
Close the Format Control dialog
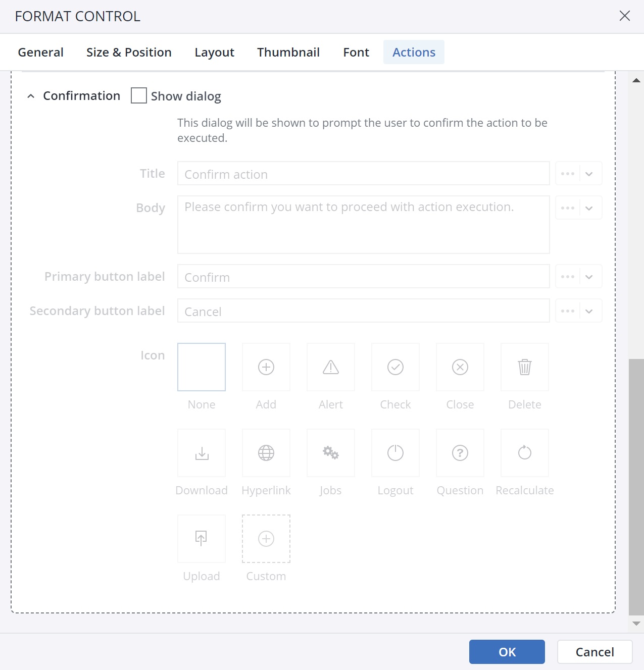(625, 16)
